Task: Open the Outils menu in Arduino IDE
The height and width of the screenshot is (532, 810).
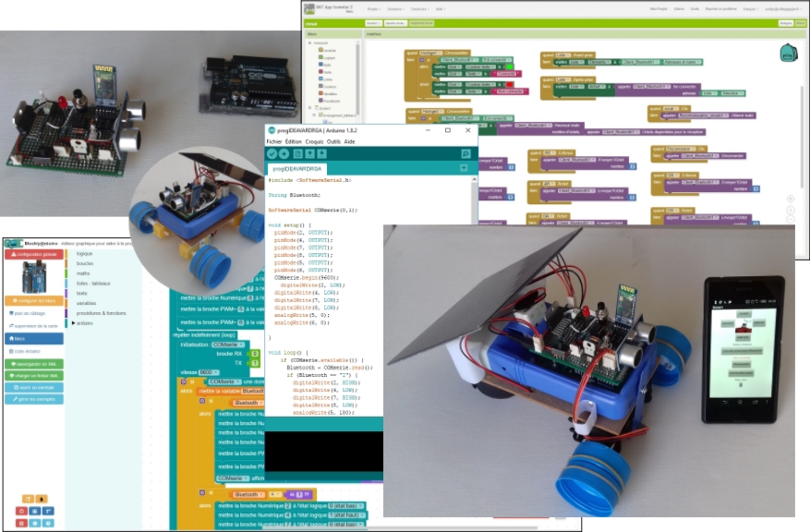Action: pos(333,141)
